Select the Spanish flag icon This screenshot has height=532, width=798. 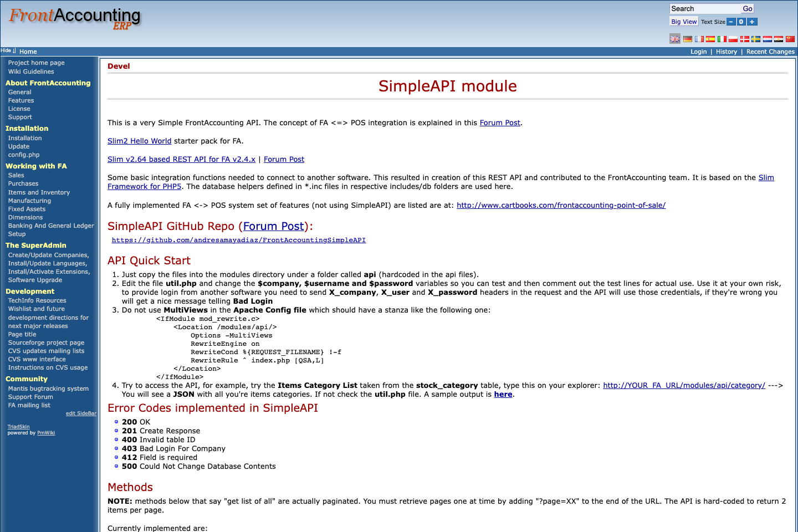tap(710, 39)
